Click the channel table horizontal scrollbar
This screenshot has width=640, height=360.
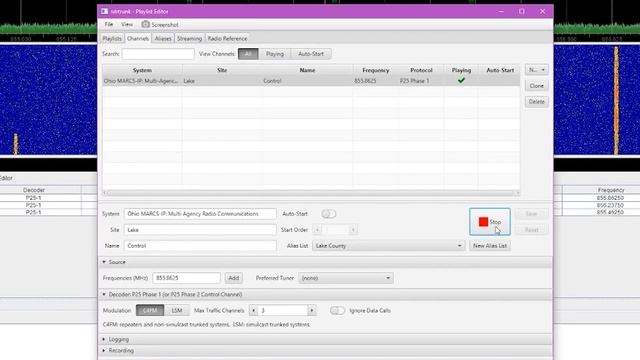pyautogui.click(x=311, y=193)
